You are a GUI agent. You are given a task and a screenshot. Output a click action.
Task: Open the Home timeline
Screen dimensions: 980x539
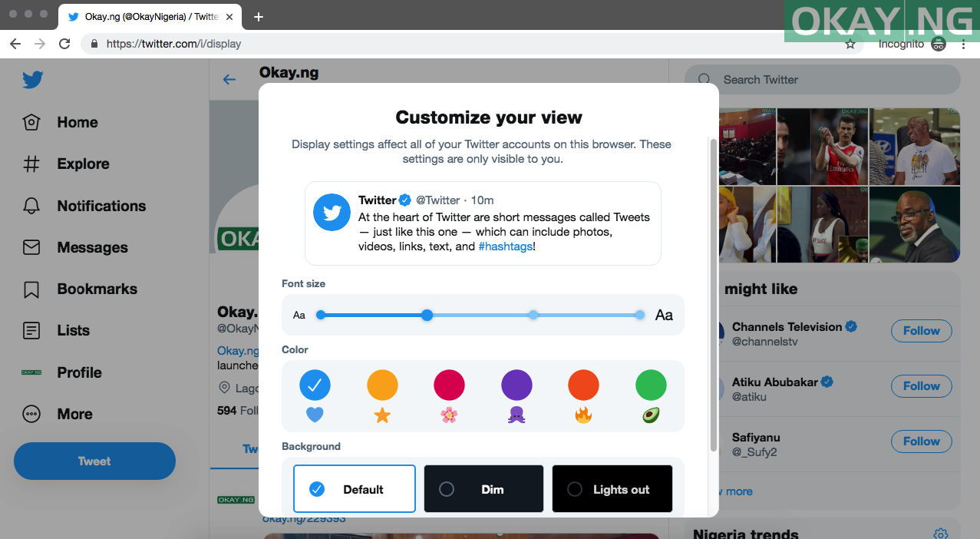(x=77, y=122)
